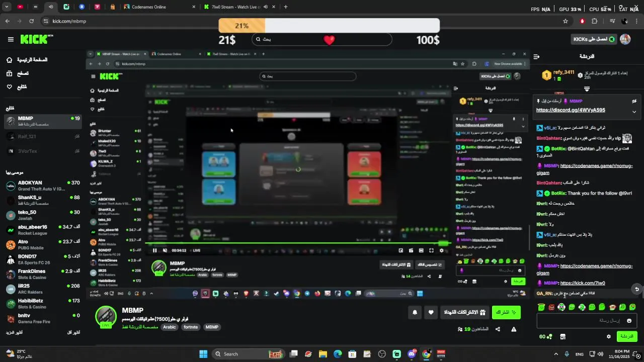This screenshot has width=644, height=362.
Task: Open the home page sidebar icon
Action: coord(10,60)
